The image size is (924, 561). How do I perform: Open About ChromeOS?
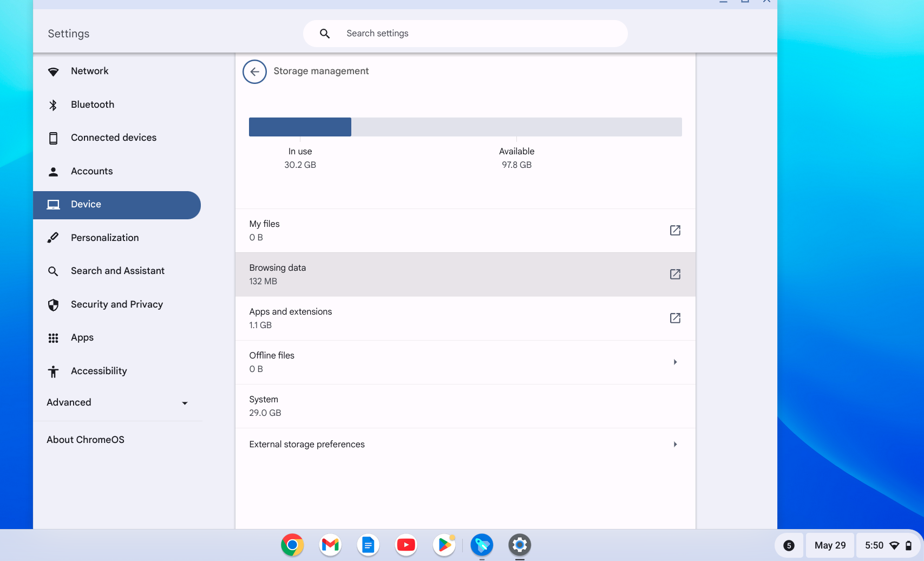[85, 440]
